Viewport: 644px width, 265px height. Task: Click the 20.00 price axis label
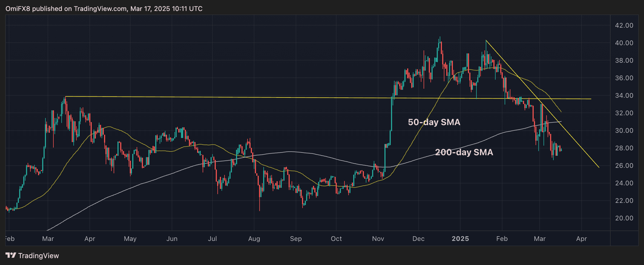624,218
